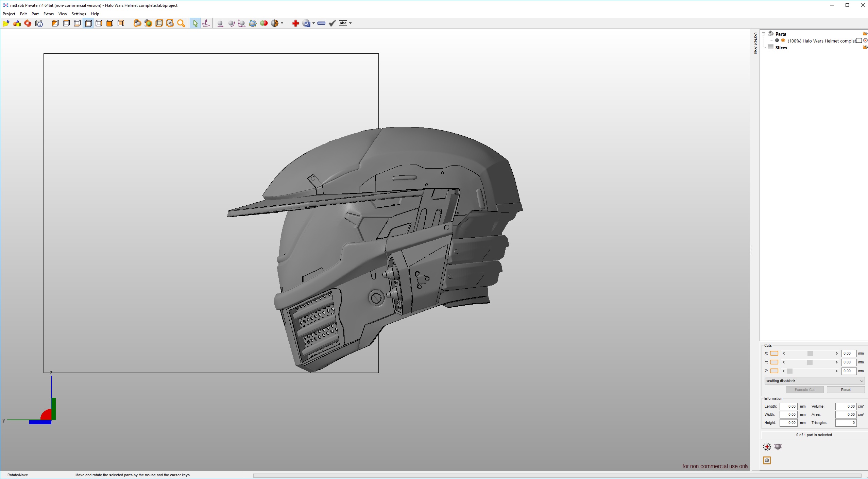Expand the cut sphere dropdown arrow
Viewport: 868px width, 479px height.
(282, 23)
